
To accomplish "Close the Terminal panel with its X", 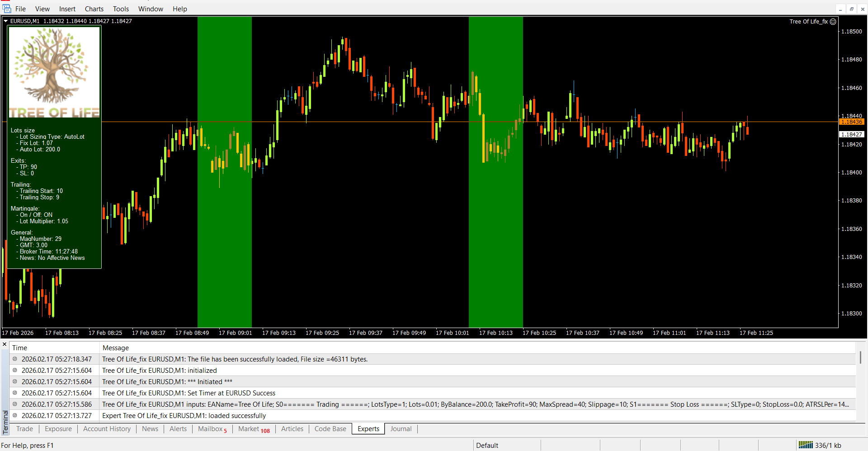I will [5, 345].
